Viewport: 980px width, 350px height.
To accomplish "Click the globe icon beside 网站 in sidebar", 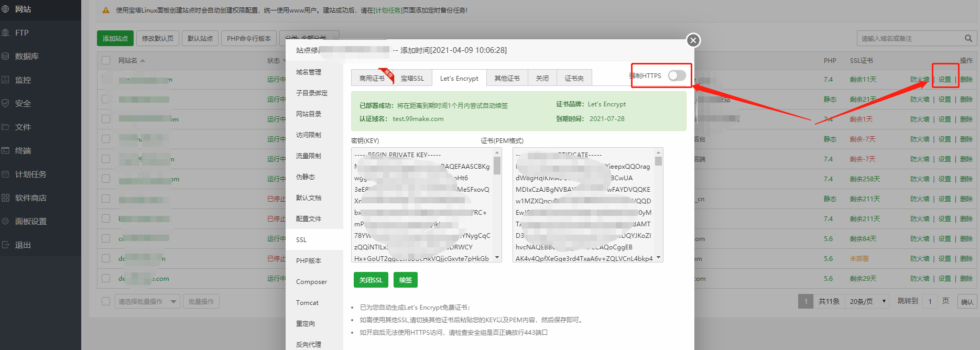I will (x=6, y=9).
